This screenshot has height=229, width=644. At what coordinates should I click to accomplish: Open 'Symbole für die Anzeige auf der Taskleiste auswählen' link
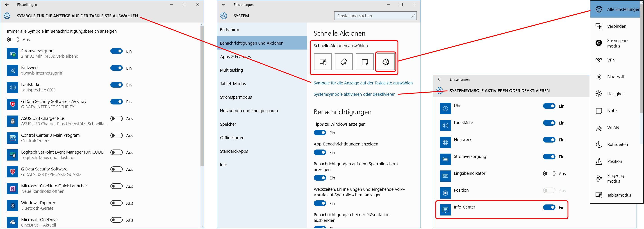point(363,83)
